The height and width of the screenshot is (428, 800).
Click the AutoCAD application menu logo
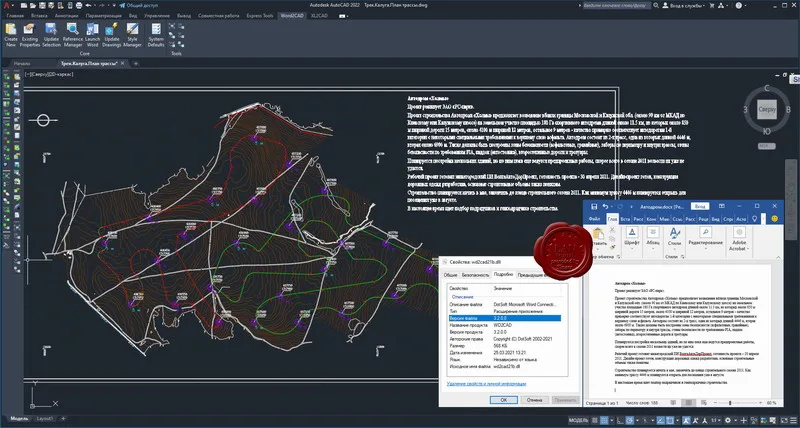[x=6, y=6]
